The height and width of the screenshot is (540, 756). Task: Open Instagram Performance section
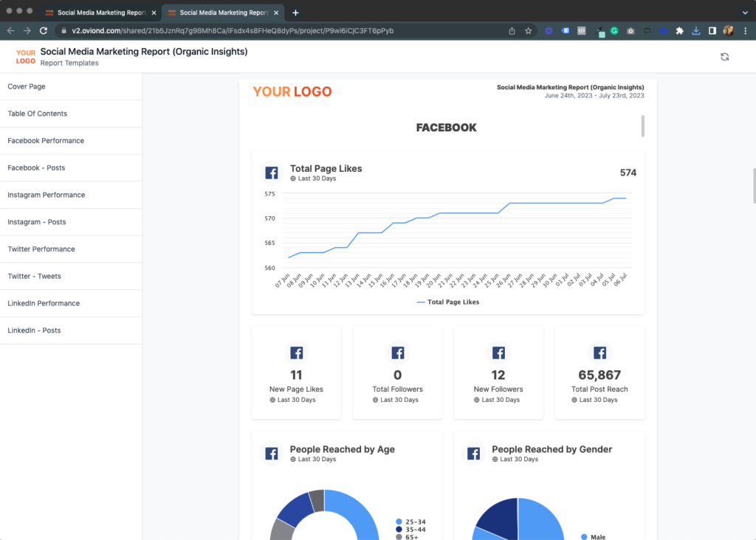pos(71,195)
